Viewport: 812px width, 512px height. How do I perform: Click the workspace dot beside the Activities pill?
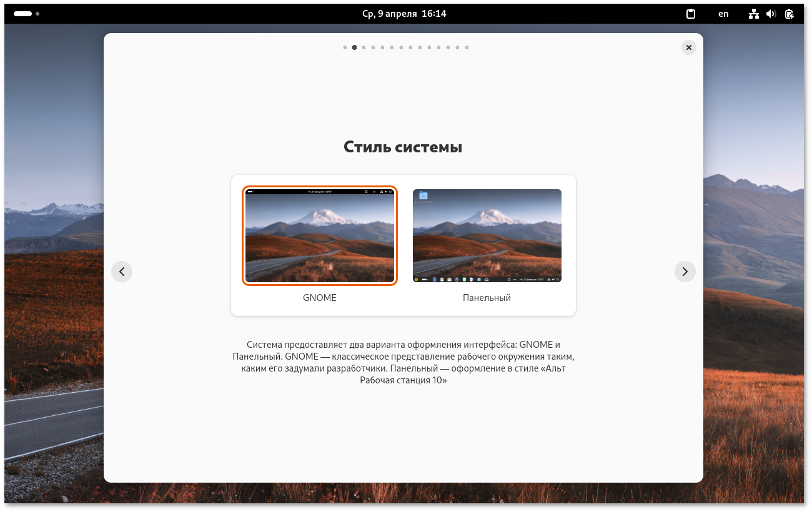click(x=37, y=13)
